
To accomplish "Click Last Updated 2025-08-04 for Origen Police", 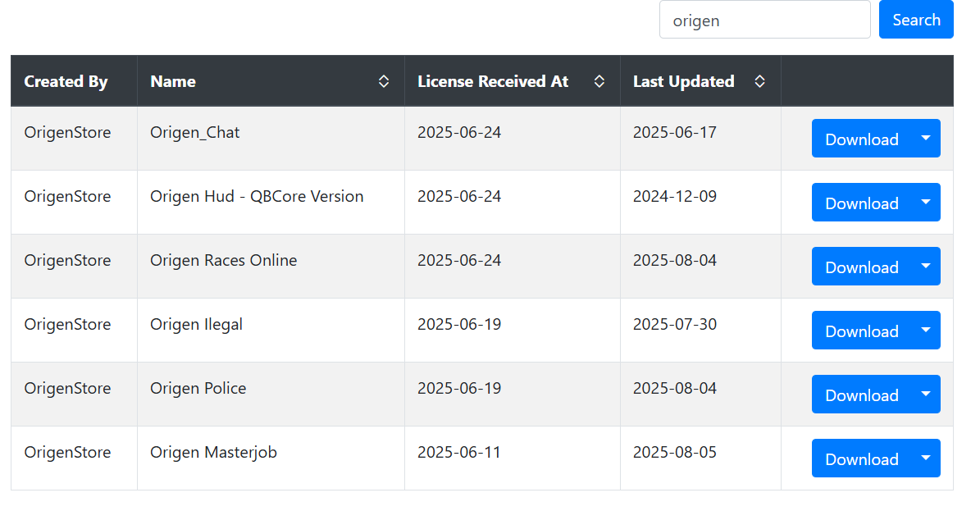I will tap(674, 389).
